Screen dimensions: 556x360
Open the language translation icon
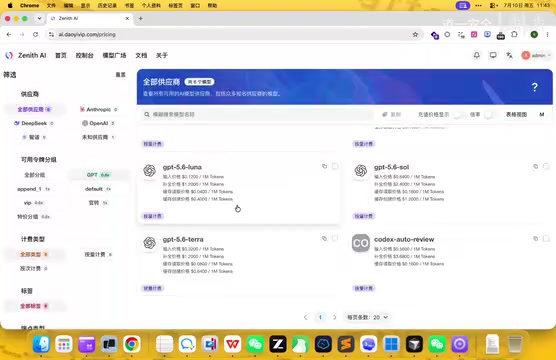(x=509, y=55)
